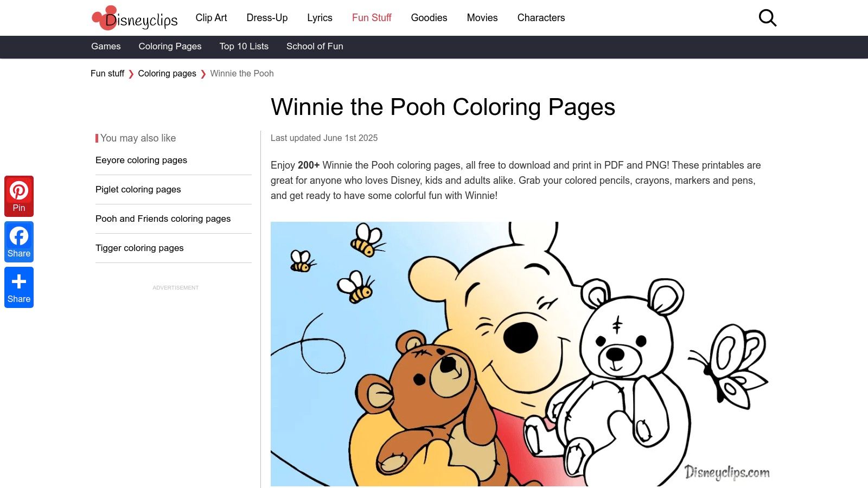The width and height of the screenshot is (868, 488).
Task: Click the Winnie the Pooh coloring image
Action: (x=521, y=354)
